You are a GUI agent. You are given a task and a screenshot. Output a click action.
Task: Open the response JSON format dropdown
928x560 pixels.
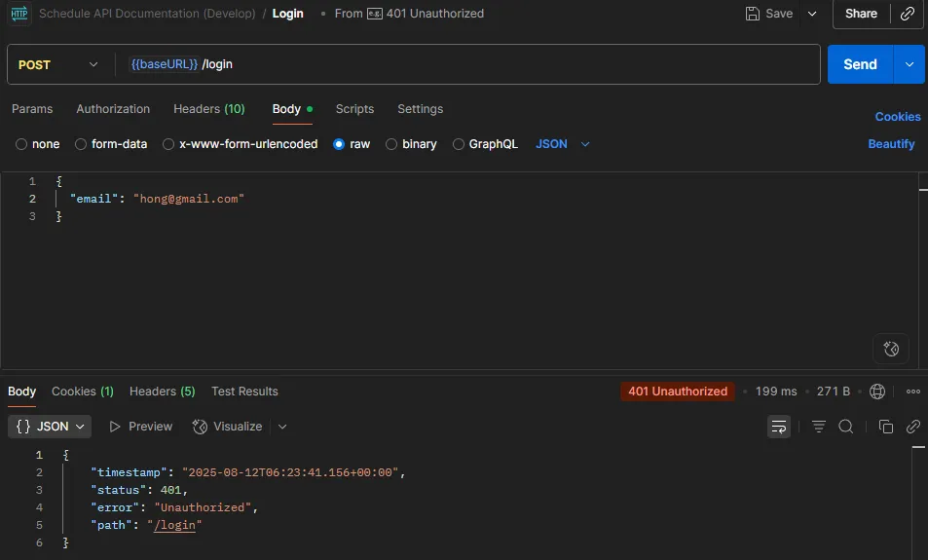click(x=50, y=427)
